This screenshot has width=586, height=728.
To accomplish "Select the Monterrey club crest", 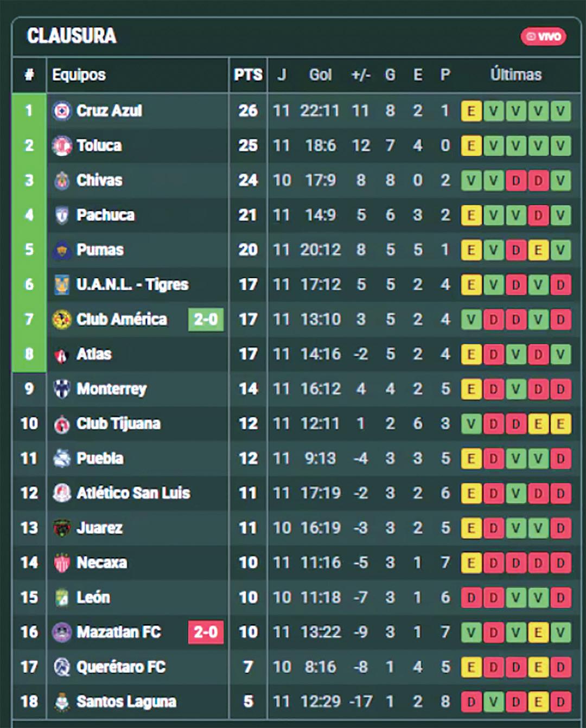I will click(62, 389).
